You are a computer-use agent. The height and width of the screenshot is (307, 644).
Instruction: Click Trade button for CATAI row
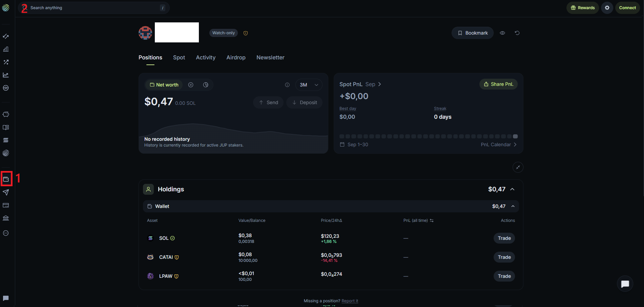point(504,257)
